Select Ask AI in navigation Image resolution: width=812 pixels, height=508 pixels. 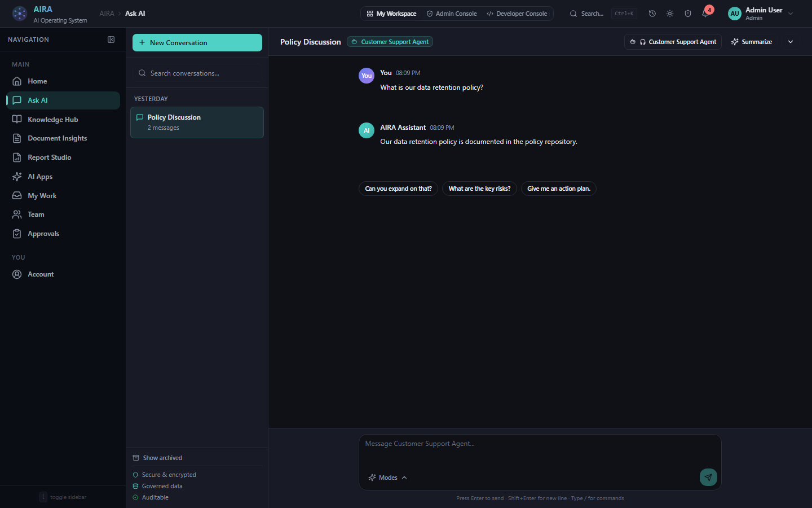pyautogui.click(x=63, y=100)
